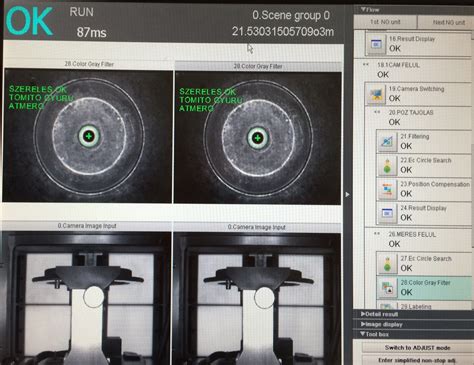This screenshot has height=365, width=474.
Task: Switch to ADJUST mode
Action: pos(417,348)
